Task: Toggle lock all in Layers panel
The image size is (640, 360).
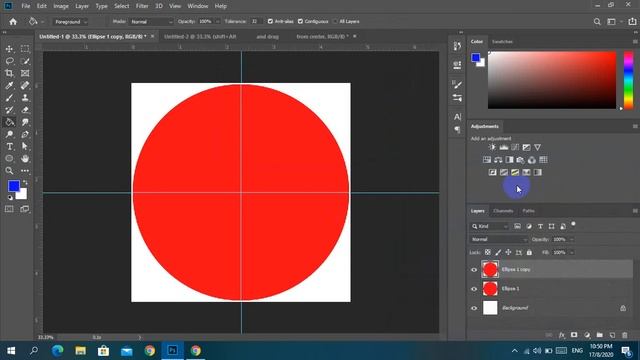Action: coord(529,253)
